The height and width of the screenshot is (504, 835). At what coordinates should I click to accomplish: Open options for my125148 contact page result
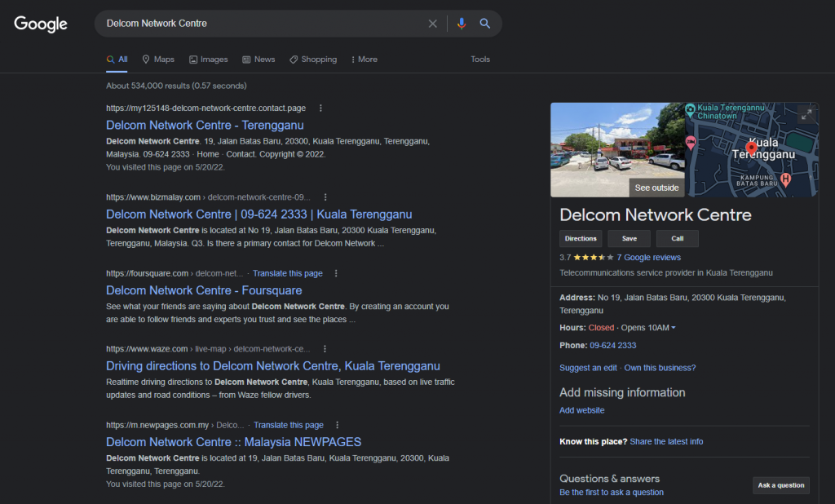[320, 108]
